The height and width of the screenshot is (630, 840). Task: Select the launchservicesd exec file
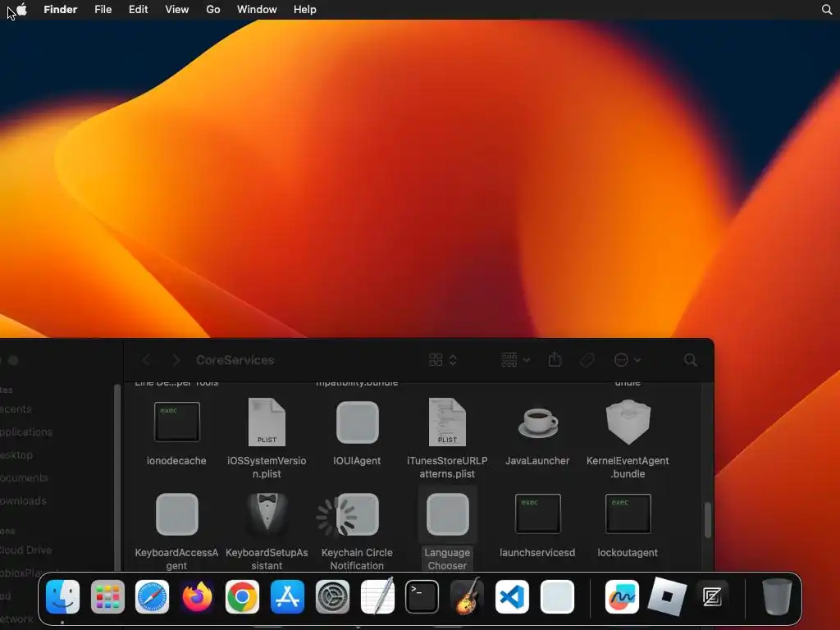tap(538, 514)
